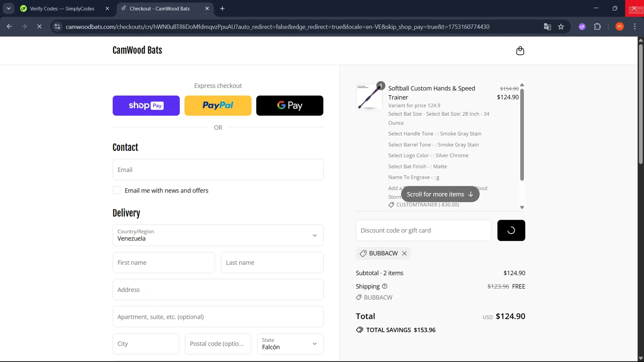Image resolution: width=644 pixels, height=362 pixels.
Task: Click the BUBBACW label under Shipping
Action: (378, 297)
